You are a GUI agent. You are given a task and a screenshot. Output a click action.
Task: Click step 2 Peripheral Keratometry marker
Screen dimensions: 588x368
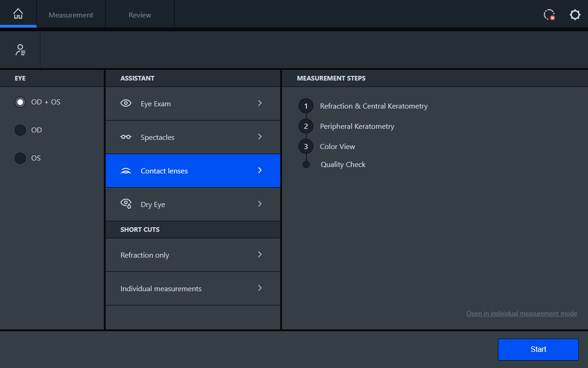pyautogui.click(x=306, y=126)
